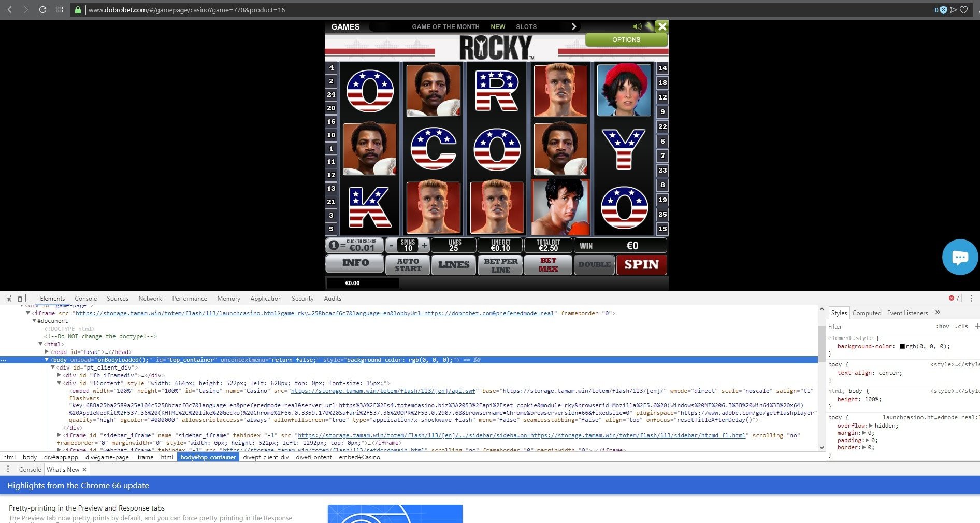Open the console drawer three-dot menu
Screen dimensions: 980x523
point(8,469)
